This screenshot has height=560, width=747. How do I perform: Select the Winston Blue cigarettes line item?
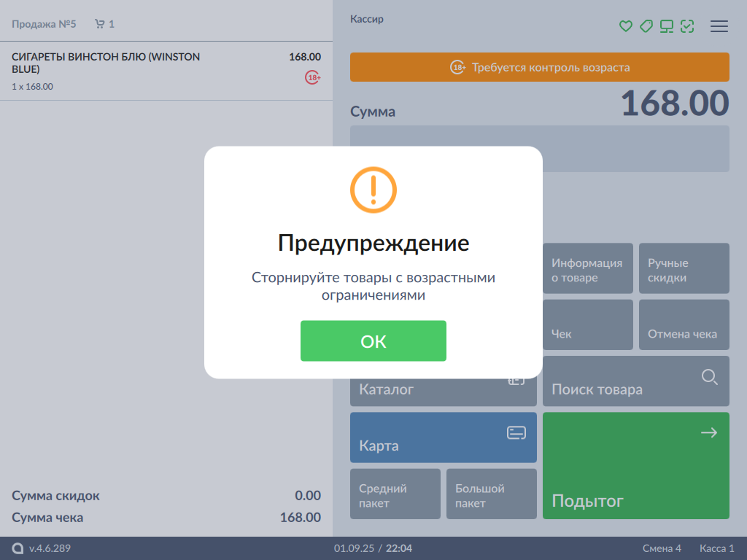(146, 71)
